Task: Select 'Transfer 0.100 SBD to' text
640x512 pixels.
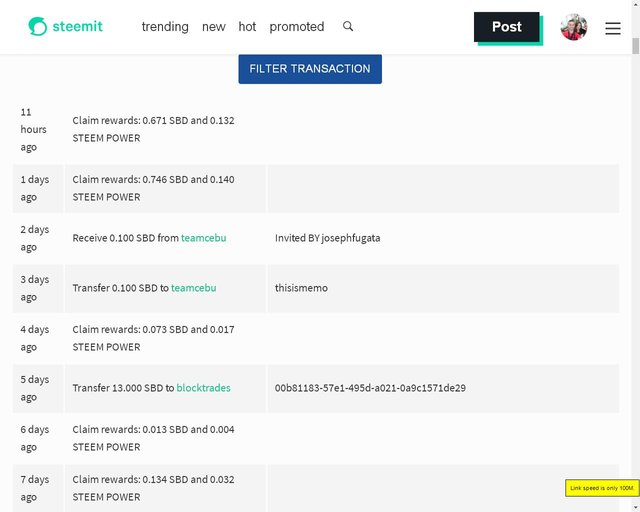Action: (x=121, y=288)
